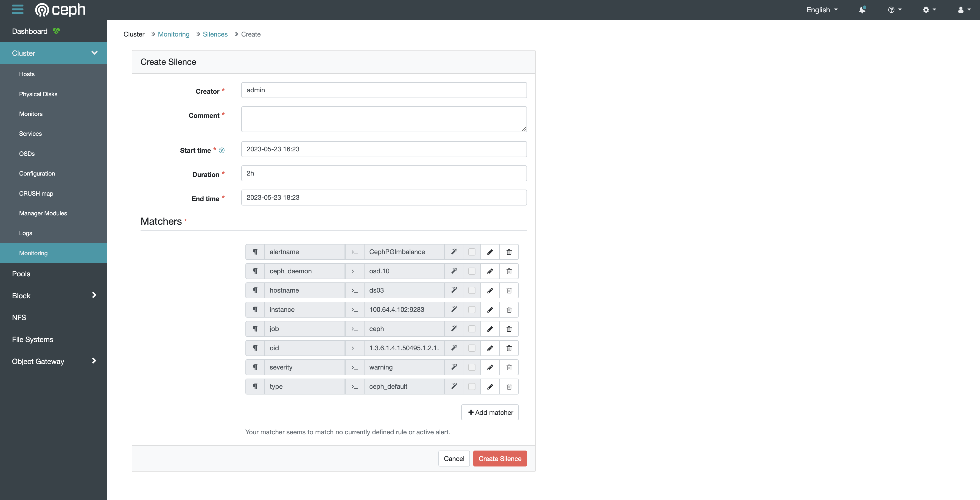The height and width of the screenshot is (500, 980).
Task: Click the End time field
Action: click(x=384, y=198)
